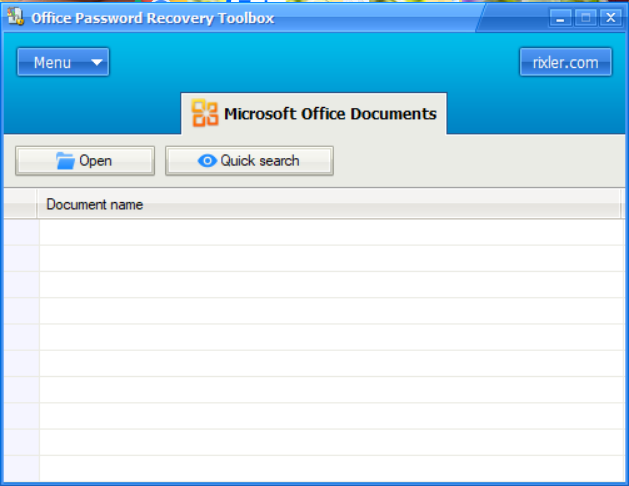629x486 pixels.
Task: Select the first empty row in document list
Action: (x=330, y=232)
